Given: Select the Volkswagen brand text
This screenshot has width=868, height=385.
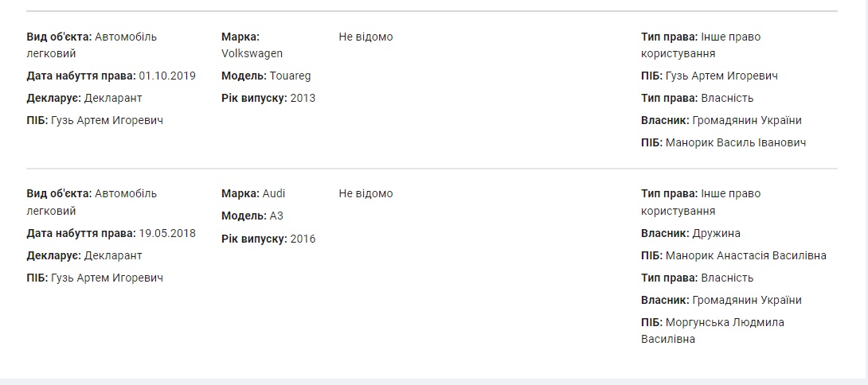Looking at the screenshot, I should coord(252,53).
